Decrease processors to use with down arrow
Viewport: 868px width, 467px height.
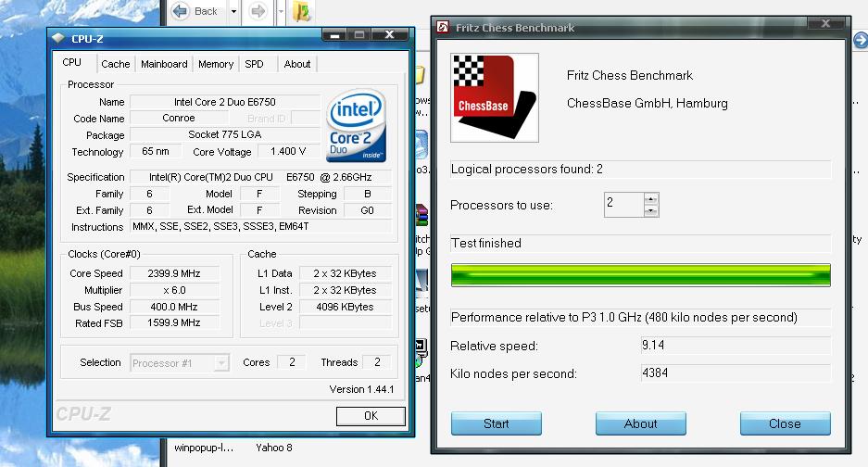pos(651,211)
